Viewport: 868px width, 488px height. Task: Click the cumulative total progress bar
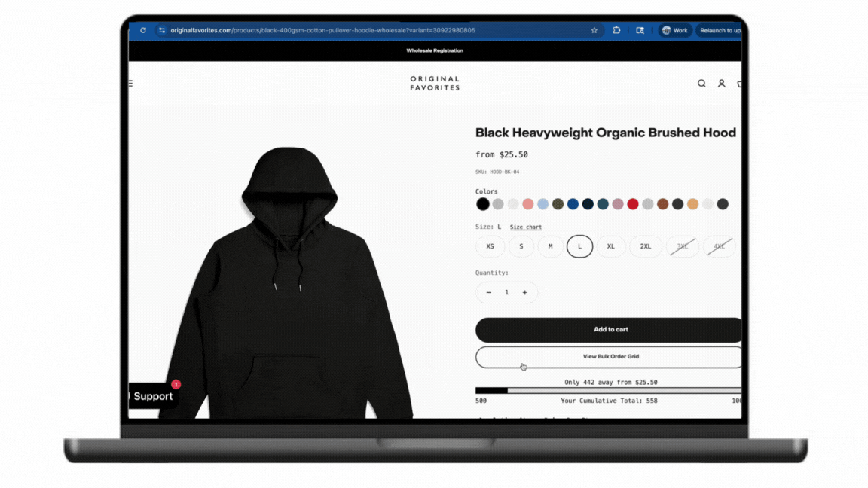tap(608, 391)
